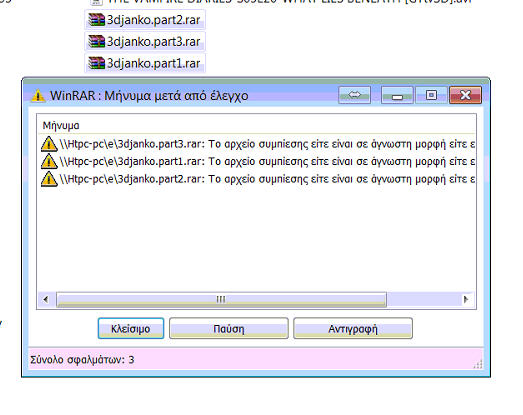This screenshot has height=415, width=523.
Task: Select the error row for 3djanko.part2.rar
Action: [257, 179]
